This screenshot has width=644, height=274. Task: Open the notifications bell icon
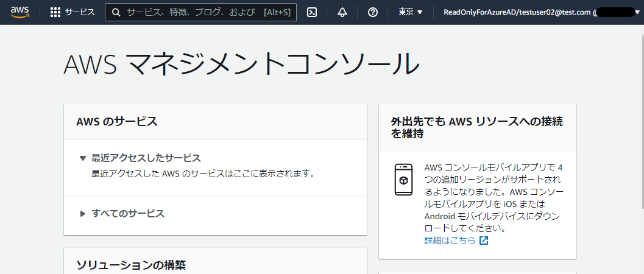[342, 12]
